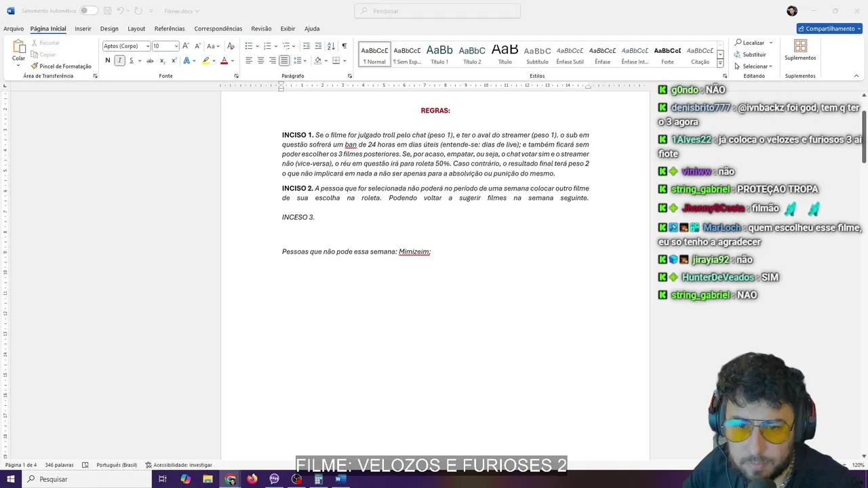Click Português (Brasil) in status bar
The image size is (868, 488).
pos(117,465)
